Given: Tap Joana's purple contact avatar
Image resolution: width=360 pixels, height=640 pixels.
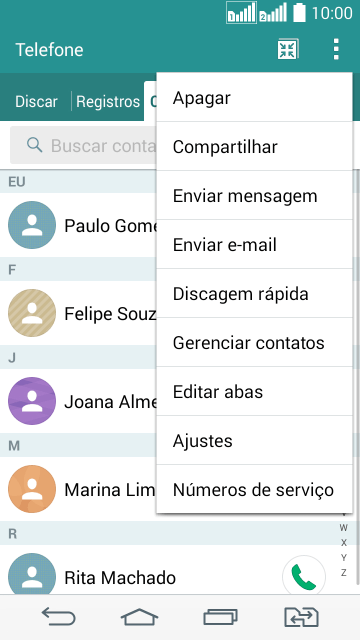Looking at the screenshot, I should (x=32, y=401).
